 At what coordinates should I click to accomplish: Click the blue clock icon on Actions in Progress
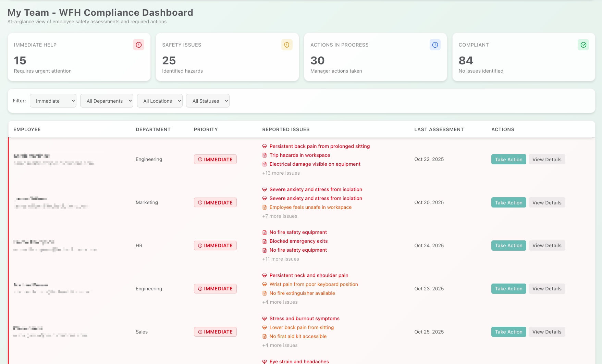tap(435, 45)
